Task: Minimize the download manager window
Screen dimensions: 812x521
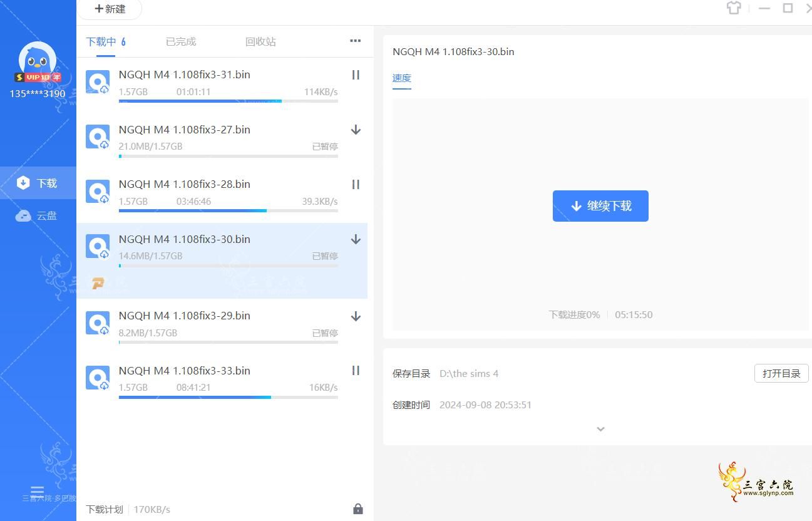Action: (x=764, y=9)
